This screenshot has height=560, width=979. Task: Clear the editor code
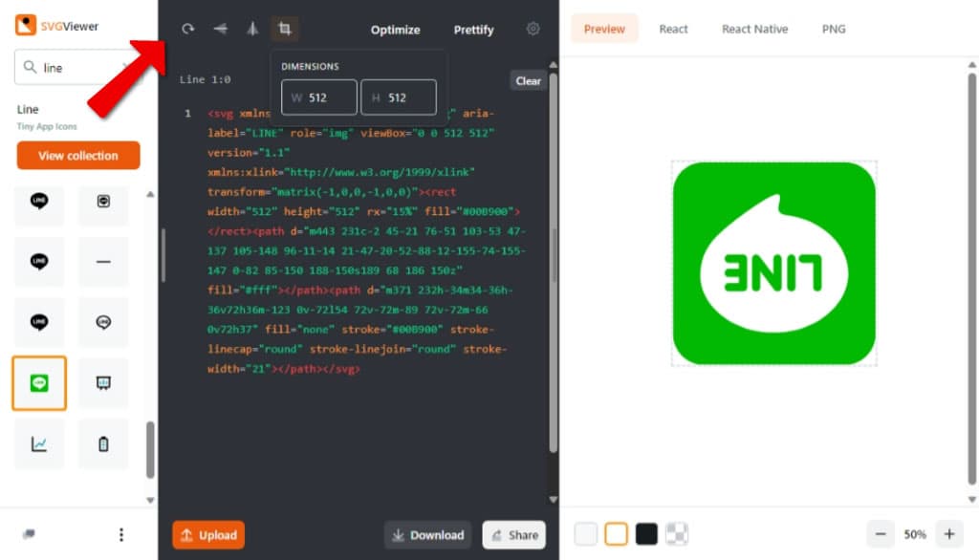528,80
